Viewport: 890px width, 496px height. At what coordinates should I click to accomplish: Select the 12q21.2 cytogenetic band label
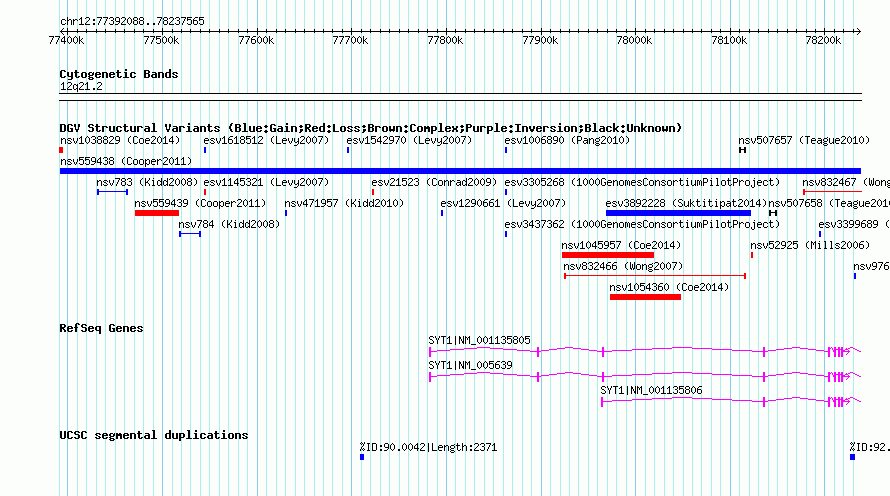[81, 87]
